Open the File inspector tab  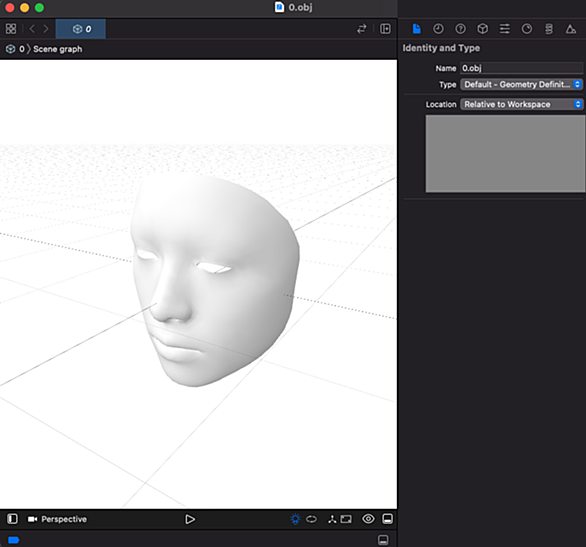point(416,29)
